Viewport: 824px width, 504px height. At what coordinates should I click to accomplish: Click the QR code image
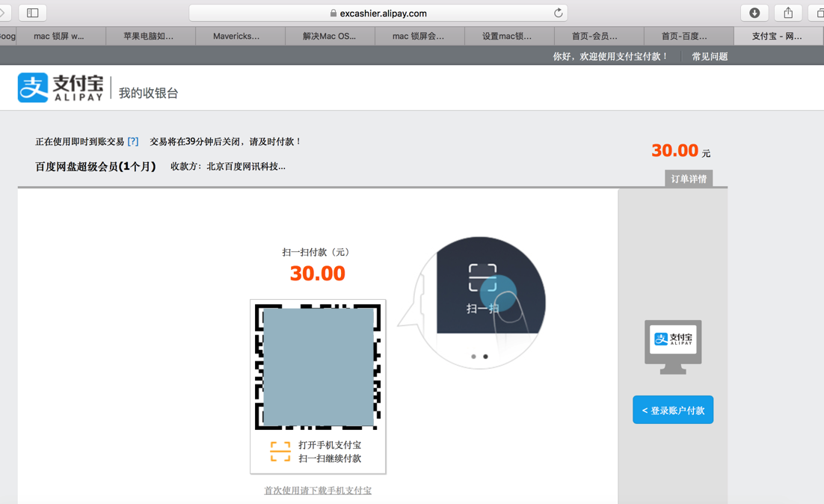318,367
